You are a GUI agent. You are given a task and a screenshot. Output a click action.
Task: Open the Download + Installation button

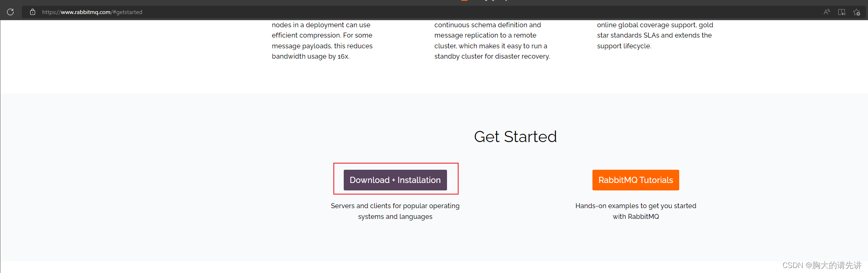coord(395,180)
